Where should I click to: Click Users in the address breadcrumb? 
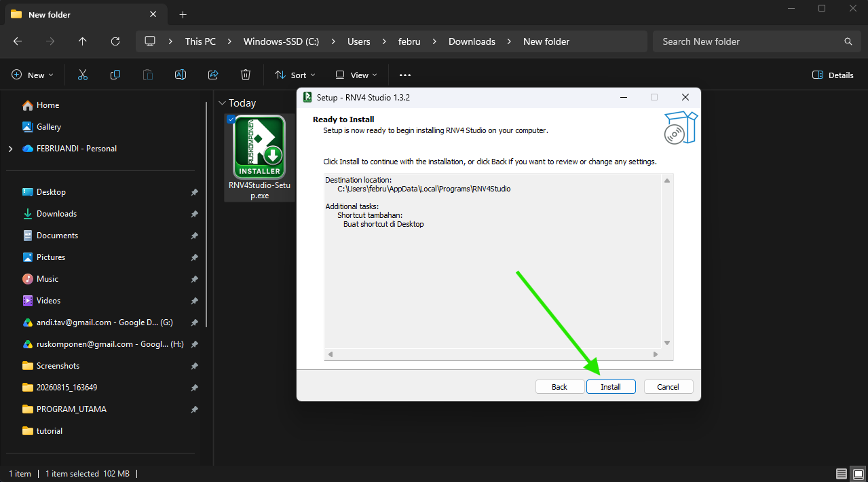click(x=359, y=41)
